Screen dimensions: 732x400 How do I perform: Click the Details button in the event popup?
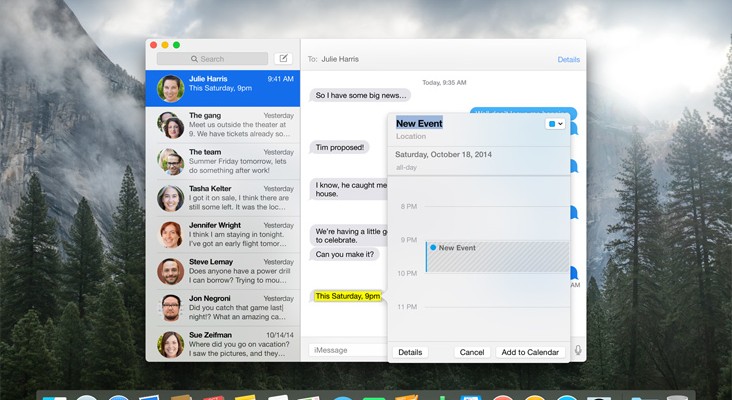click(410, 352)
